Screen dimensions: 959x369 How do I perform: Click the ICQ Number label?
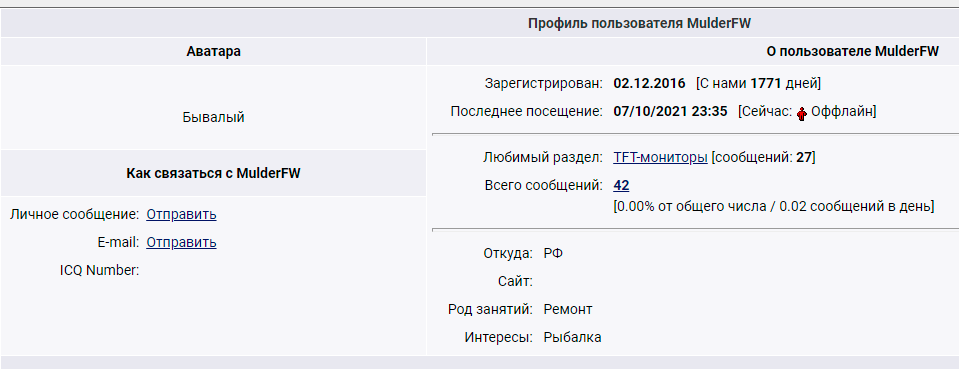pos(100,270)
